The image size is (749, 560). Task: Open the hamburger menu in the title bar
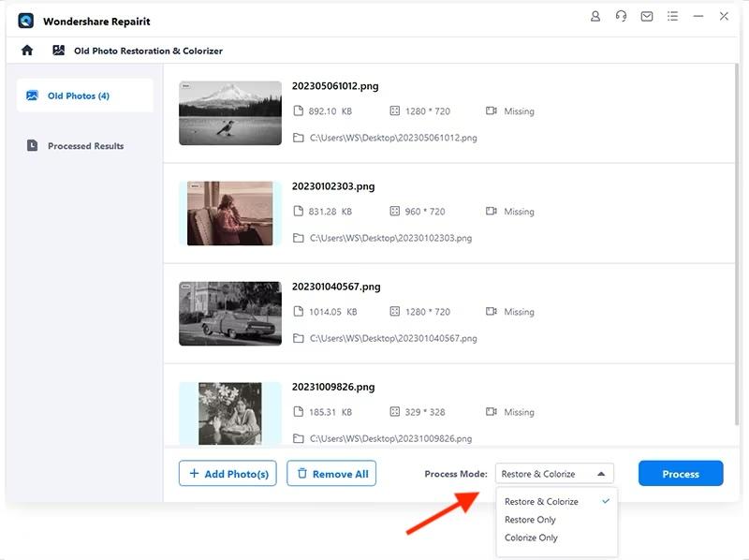point(672,17)
